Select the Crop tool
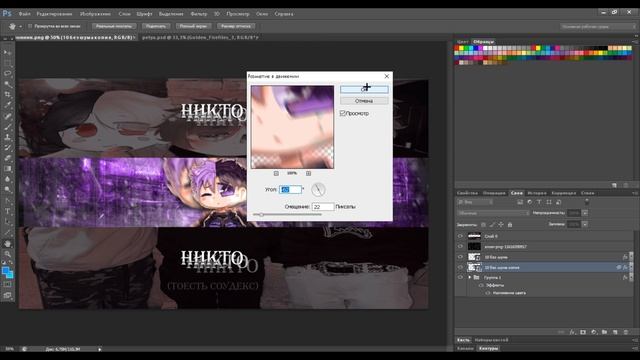 [x=7, y=94]
